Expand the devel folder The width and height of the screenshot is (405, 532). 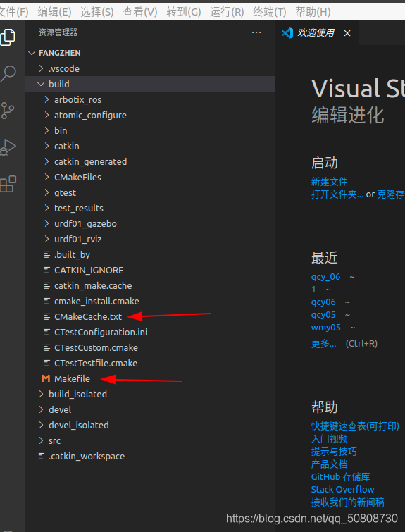[x=41, y=409]
